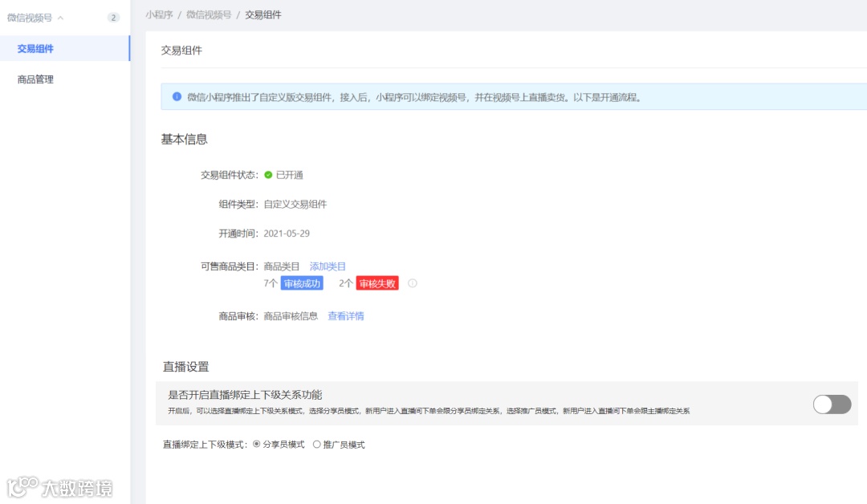The width and height of the screenshot is (867, 504).
Task: Click the 交易组件 page title
Action: point(181,51)
